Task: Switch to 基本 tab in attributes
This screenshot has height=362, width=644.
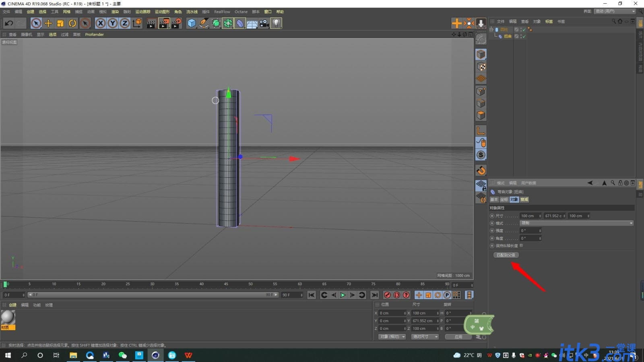Action: click(x=494, y=200)
